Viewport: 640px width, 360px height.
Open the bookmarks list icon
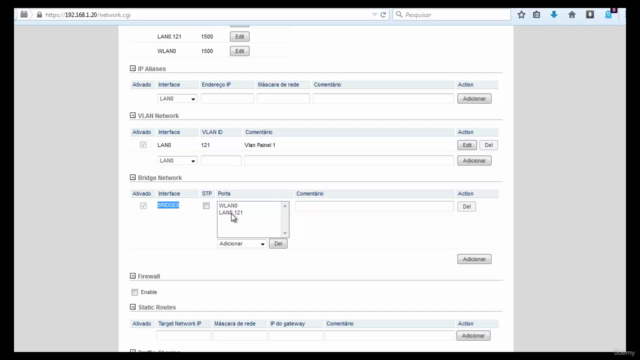[x=536, y=15]
